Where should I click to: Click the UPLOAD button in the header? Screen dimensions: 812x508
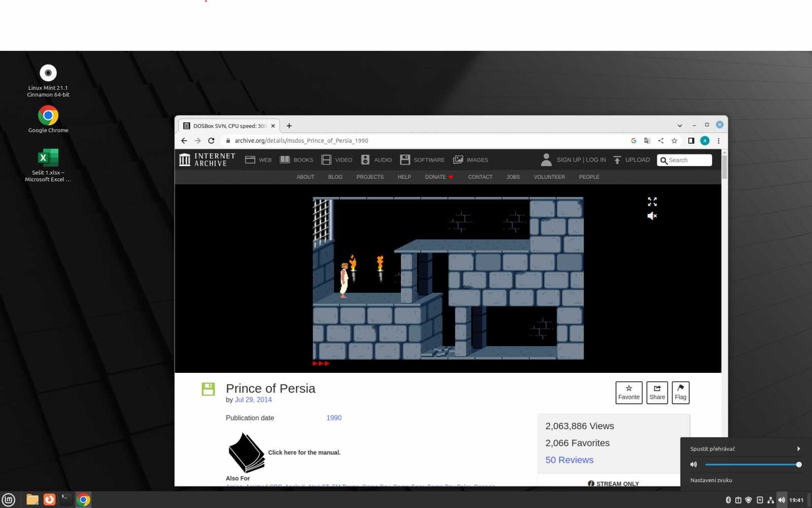631,160
